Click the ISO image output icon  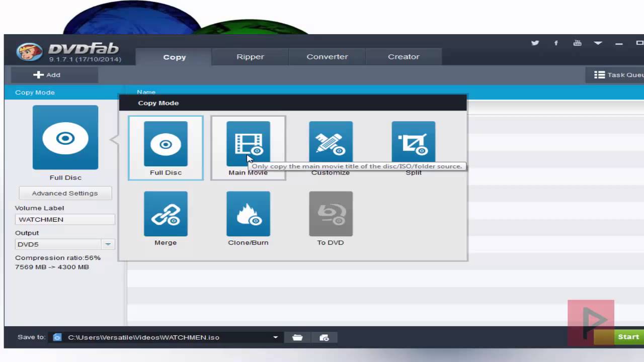point(324,337)
